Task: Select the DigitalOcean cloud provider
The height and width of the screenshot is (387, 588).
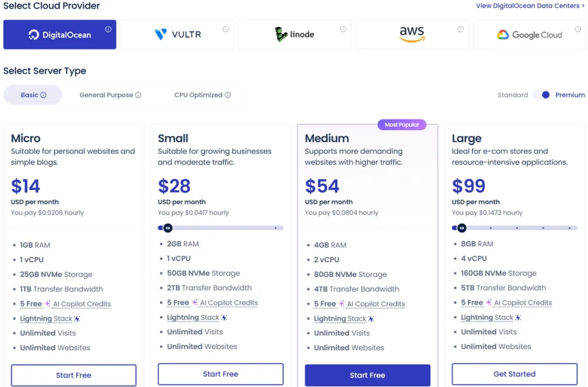Action: click(60, 34)
